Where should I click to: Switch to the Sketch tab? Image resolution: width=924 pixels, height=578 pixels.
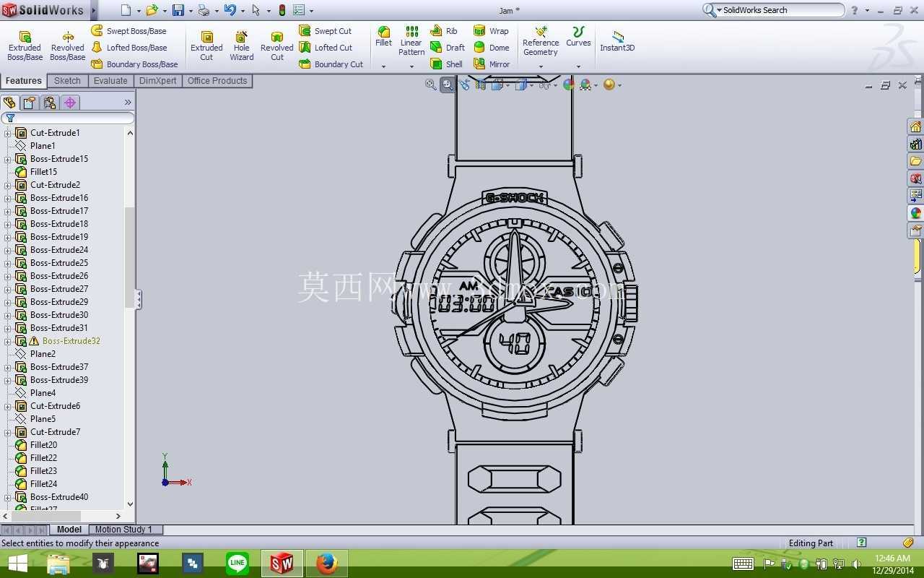(x=67, y=81)
